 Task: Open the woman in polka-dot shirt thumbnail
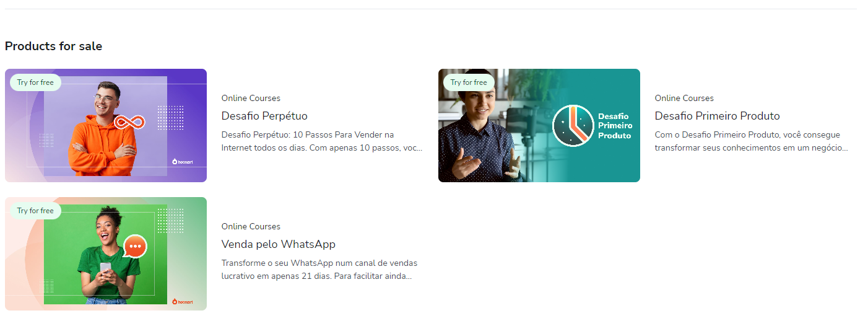539,125
